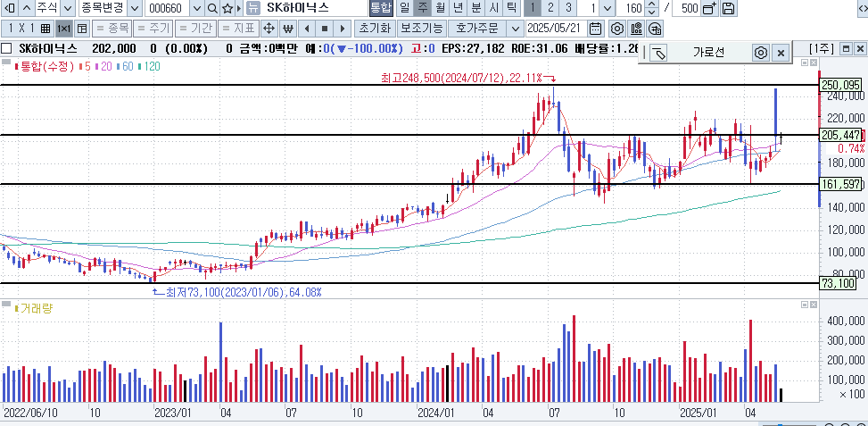Select preset tab 2
Viewport: 868px width, 426px height.
550,8
